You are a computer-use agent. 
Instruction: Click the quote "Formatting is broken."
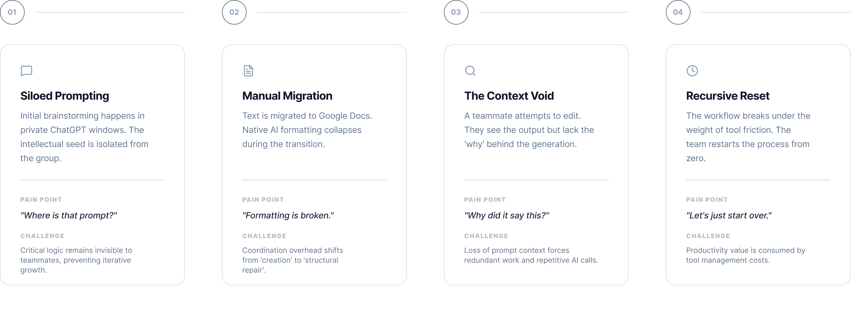pyautogui.click(x=288, y=215)
